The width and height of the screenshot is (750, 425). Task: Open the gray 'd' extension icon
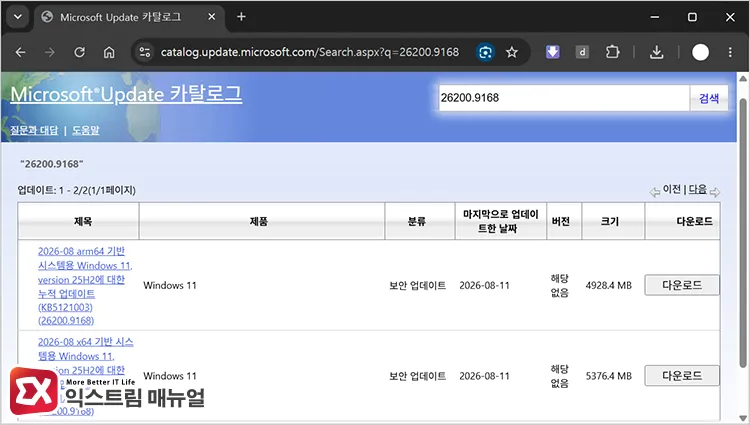(582, 52)
